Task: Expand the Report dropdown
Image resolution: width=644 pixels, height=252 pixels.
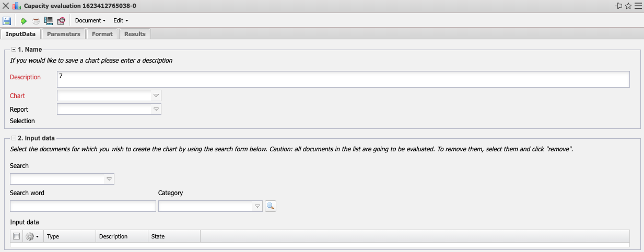Action: click(x=156, y=109)
